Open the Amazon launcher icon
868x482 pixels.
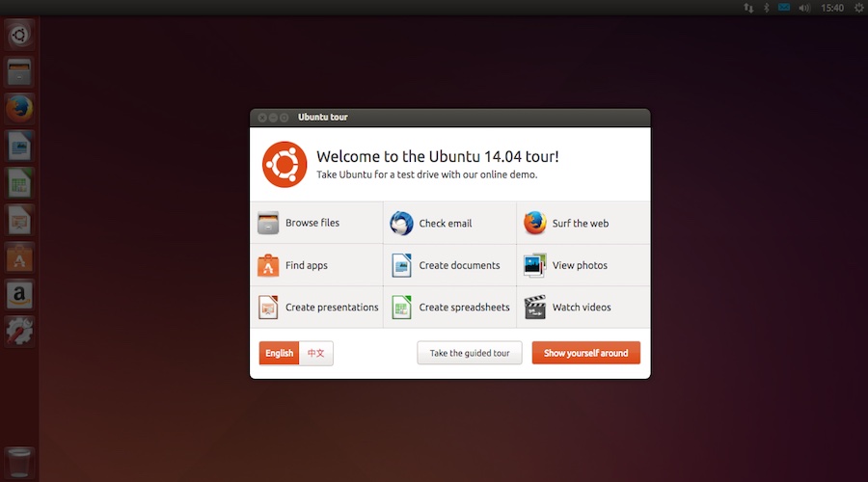[19, 294]
